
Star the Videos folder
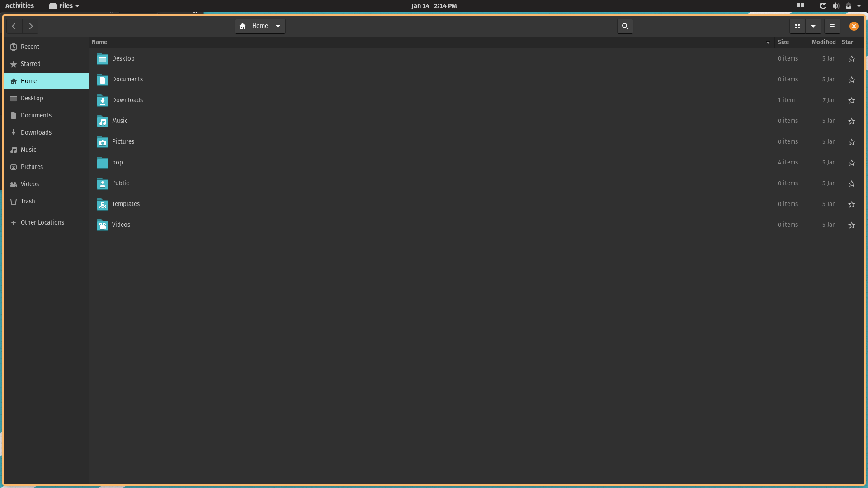click(x=852, y=225)
